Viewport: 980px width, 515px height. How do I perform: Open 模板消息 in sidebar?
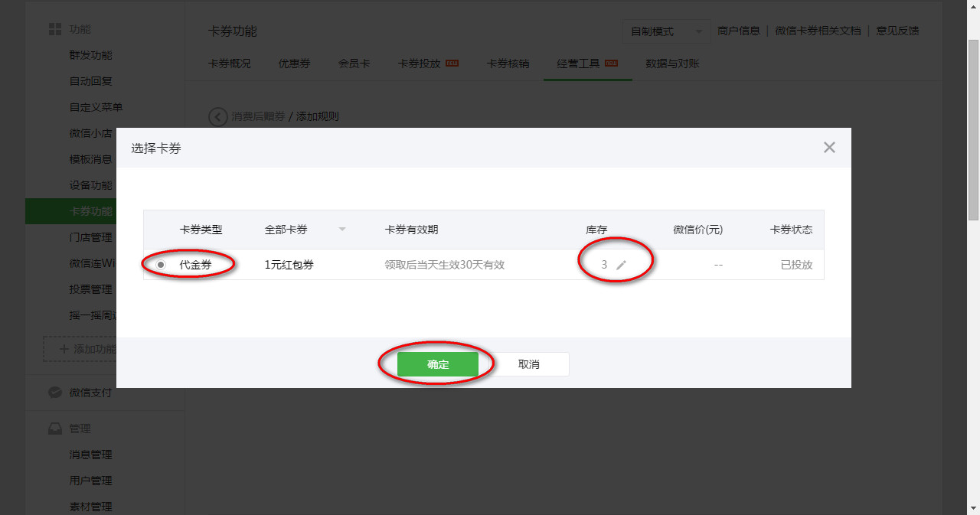point(90,159)
